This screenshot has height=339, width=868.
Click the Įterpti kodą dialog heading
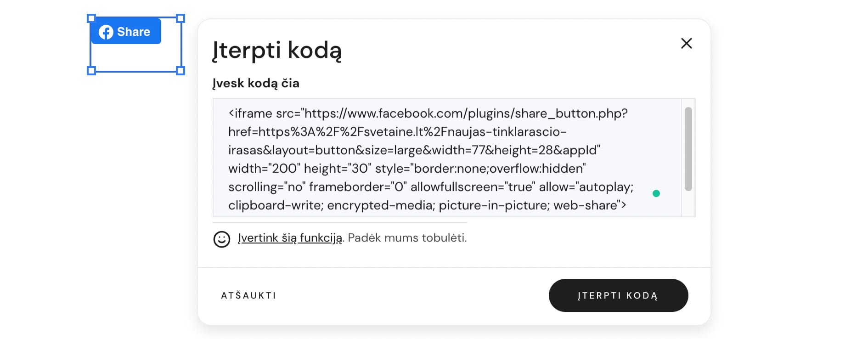point(277,50)
